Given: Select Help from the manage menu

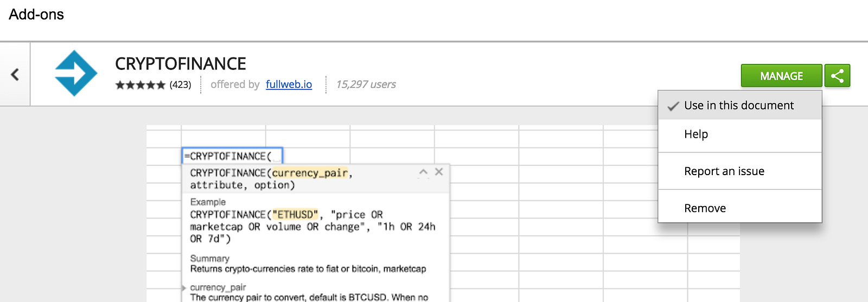Looking at the screenshot, I should coord(696,134).
